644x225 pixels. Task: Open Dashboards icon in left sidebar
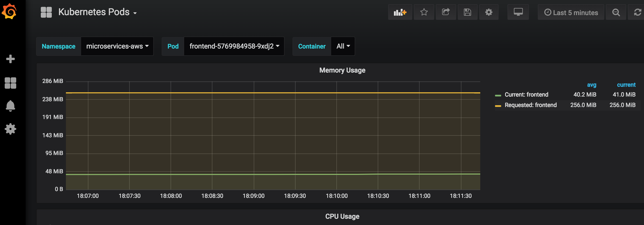click(x=10, y=83)
